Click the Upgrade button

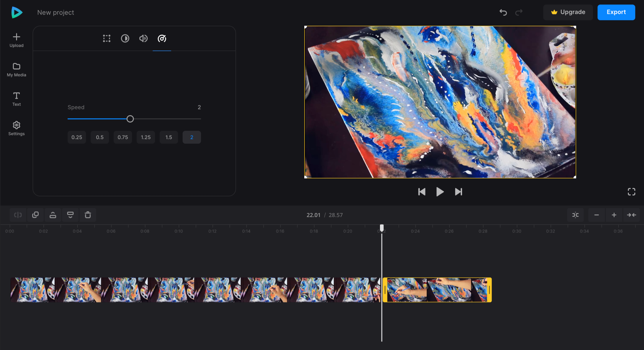[568, 12]
